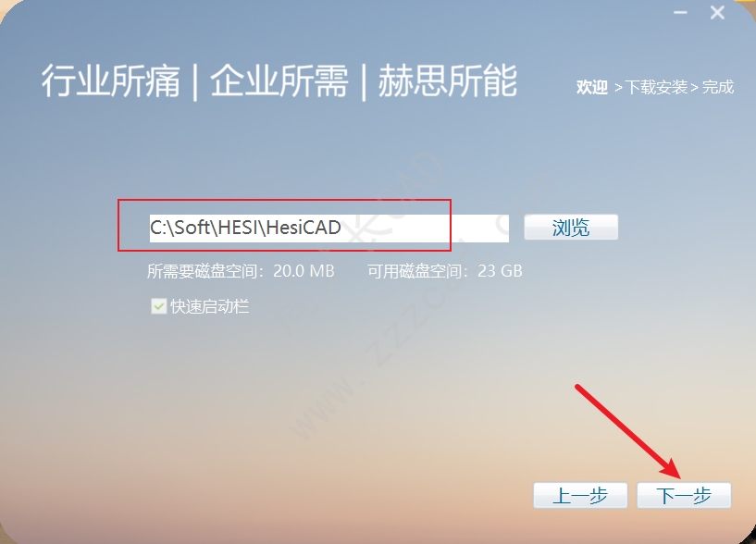Image resolution: width=756 pixels, height=544 pixels.
Task: Click the C:\Soft portion of path
Action: pyautogui.click(x=179, y=228)
